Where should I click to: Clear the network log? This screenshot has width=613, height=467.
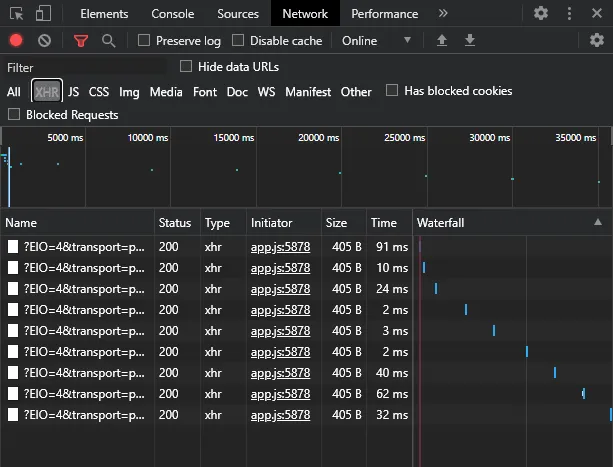tap(45, 41)
